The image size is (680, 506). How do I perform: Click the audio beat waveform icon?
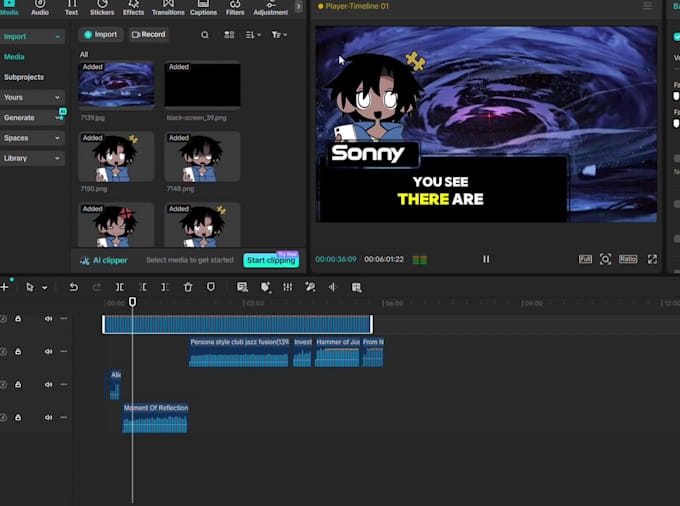(x=333, y=287)
